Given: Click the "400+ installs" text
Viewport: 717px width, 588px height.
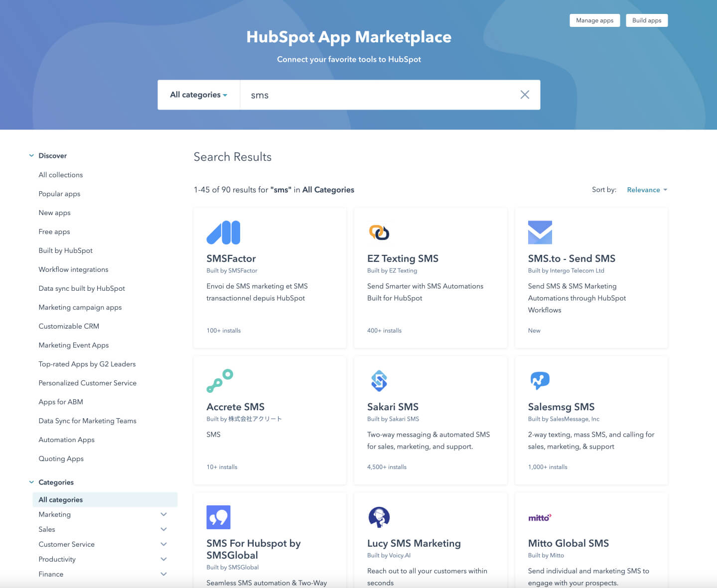Looking at the screenshot, I should (x=384, y=331).
